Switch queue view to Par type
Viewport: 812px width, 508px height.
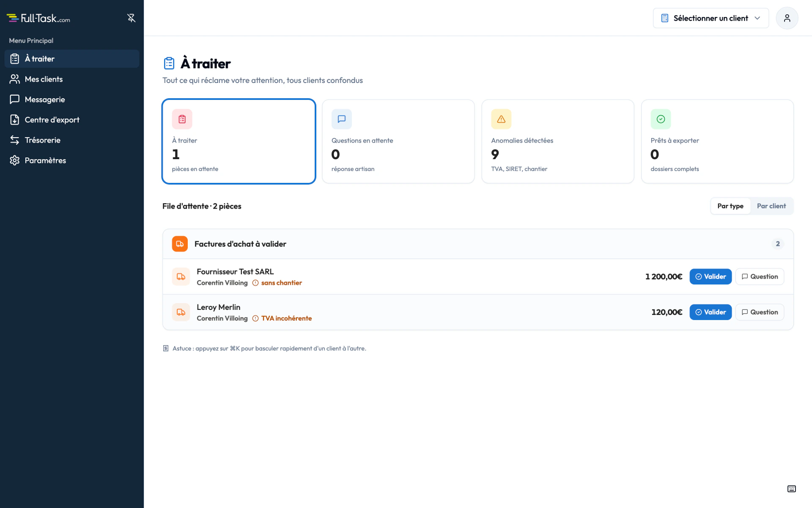tap(730, 206)
